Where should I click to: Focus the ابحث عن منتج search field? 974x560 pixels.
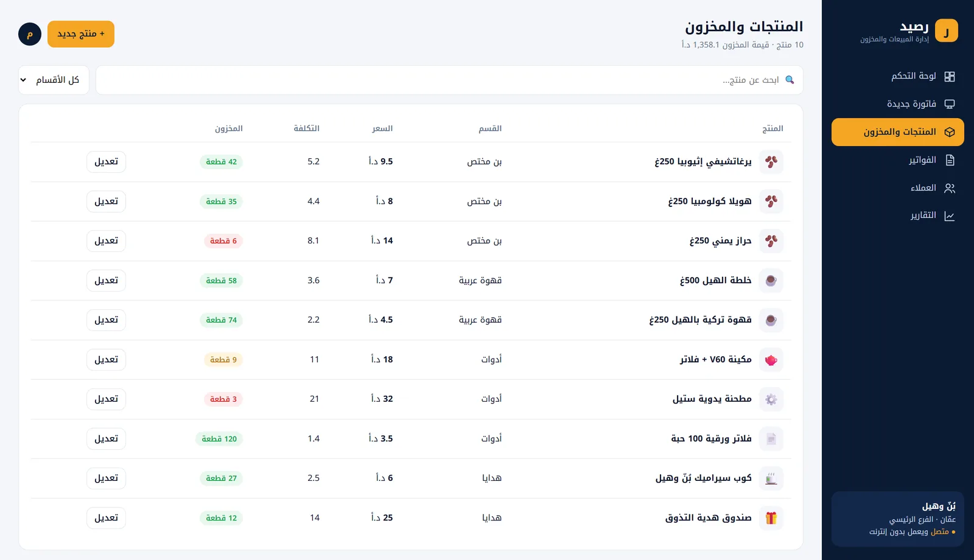(449, 80)
